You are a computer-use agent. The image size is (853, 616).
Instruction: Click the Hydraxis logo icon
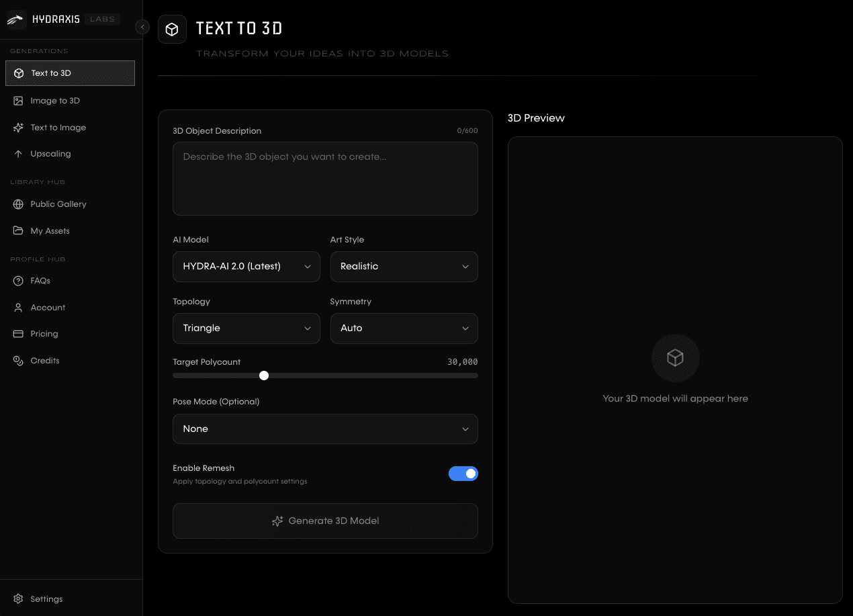(x=16, y=19)
